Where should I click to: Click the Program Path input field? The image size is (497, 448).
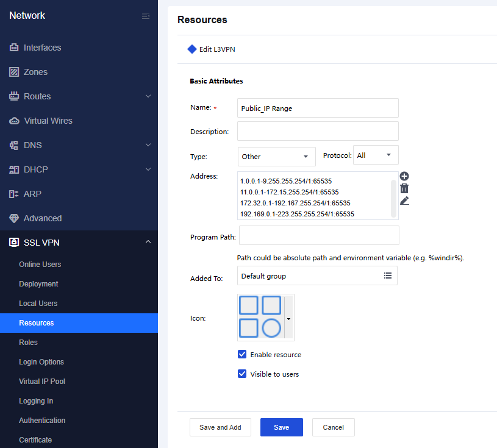pos(319,235)
